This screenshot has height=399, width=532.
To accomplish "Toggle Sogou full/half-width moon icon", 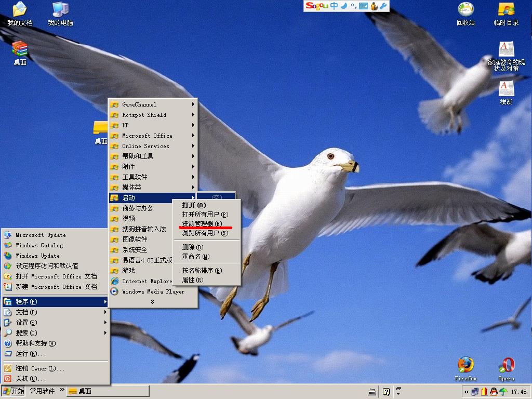I will (x=344, y=6).
